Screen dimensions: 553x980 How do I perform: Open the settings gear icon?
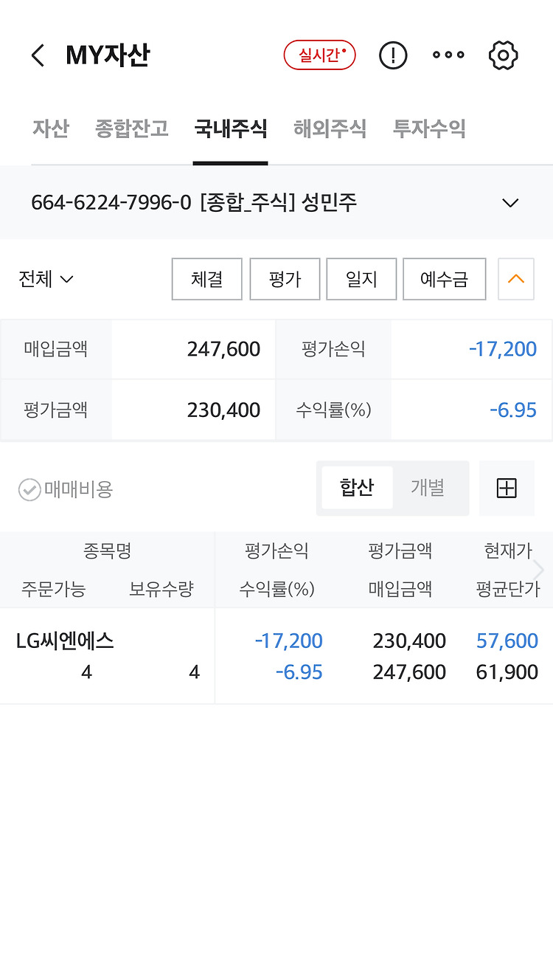(504, 55)
